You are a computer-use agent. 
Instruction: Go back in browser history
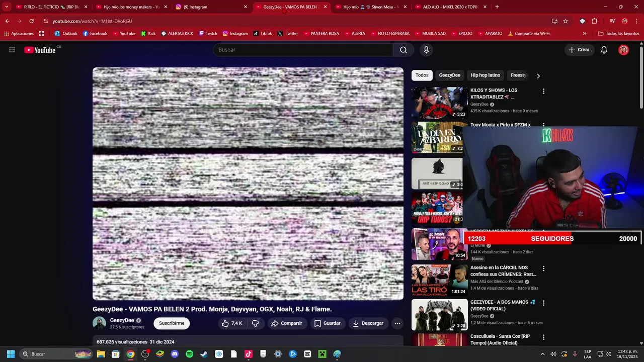[x=7, y=21]
